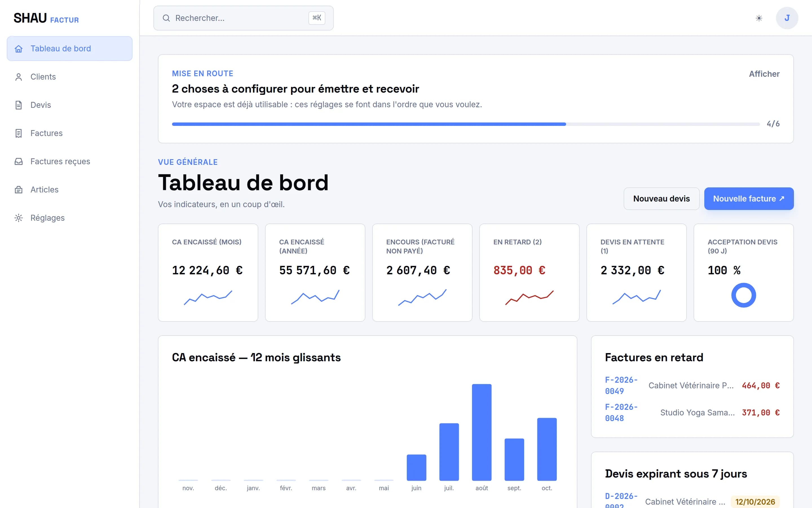Image resolution: width=812 pixels, height=508 pixels.
Task: Click the juin bar in the revenue chart
Action: coord(416,467)
